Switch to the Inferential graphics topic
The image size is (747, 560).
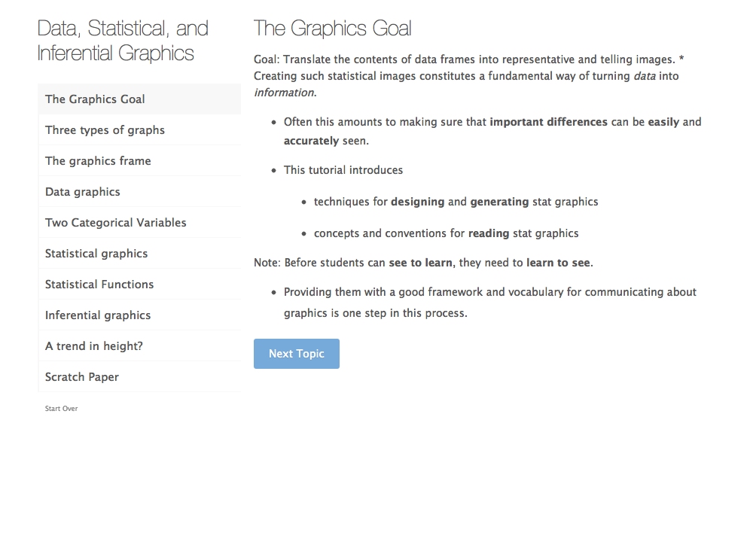pyautogui.click(x=98, y=315)
